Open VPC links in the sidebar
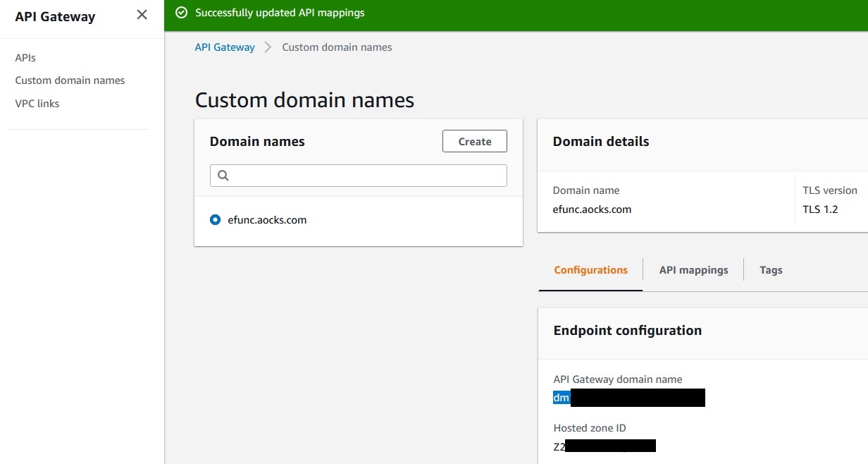This screenshot has height=464, width=868. [37, 104]
